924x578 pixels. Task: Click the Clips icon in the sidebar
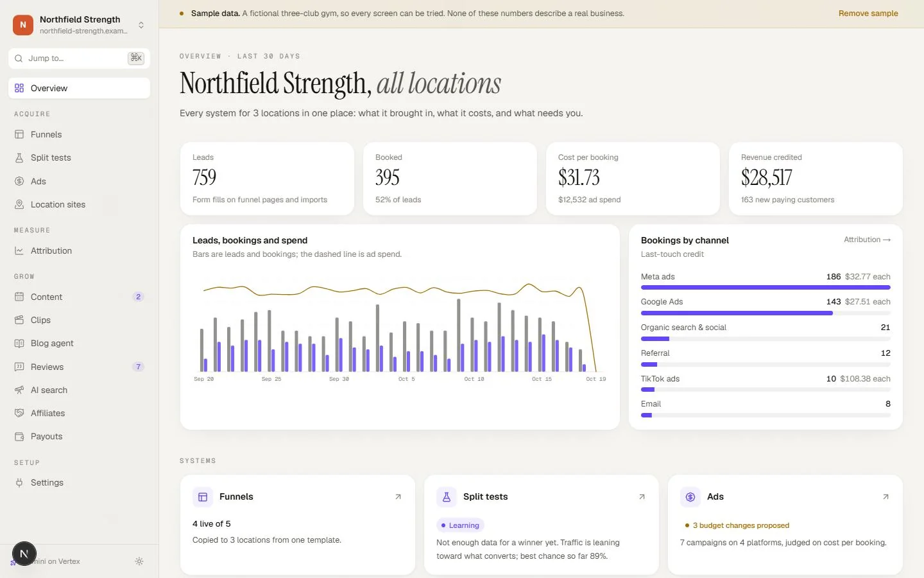click(19, 320)
